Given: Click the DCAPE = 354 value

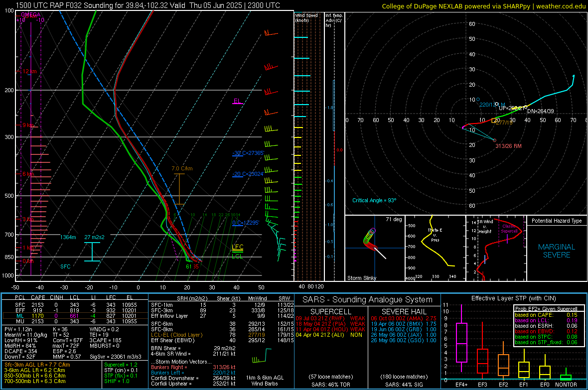Looking at the screenshot, I should (21, 351).
